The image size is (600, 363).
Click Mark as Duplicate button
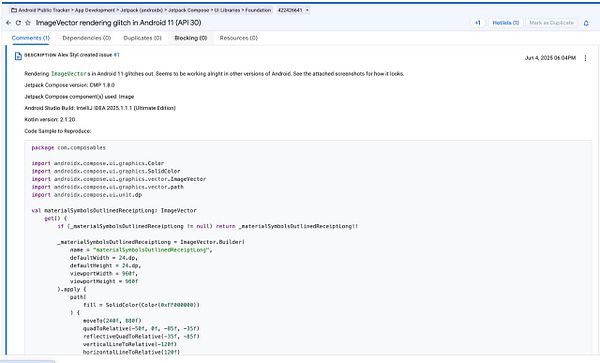551,23
